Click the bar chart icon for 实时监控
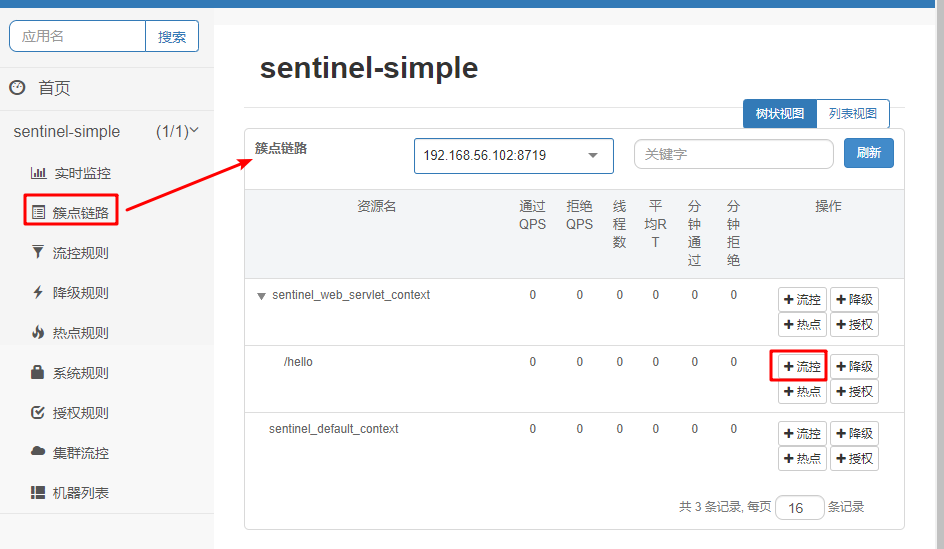 coord(39,173)
